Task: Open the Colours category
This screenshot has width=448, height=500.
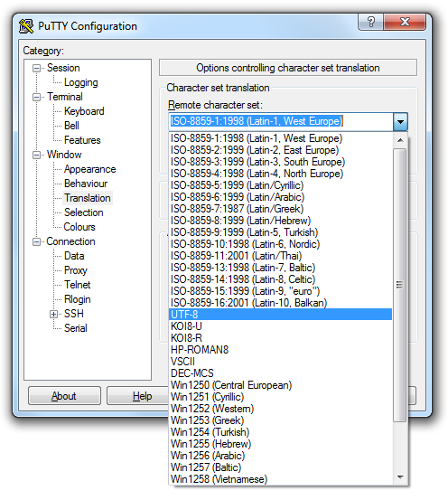Action: [79, 227]
